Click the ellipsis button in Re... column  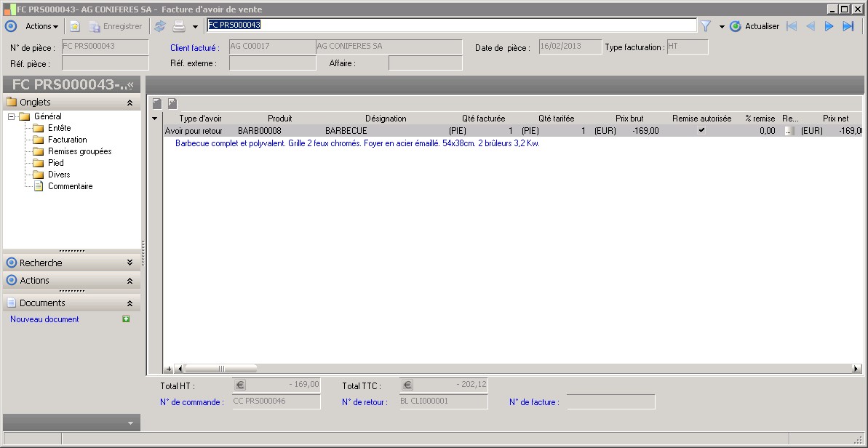pyautogui.click(x=789, y=131)
